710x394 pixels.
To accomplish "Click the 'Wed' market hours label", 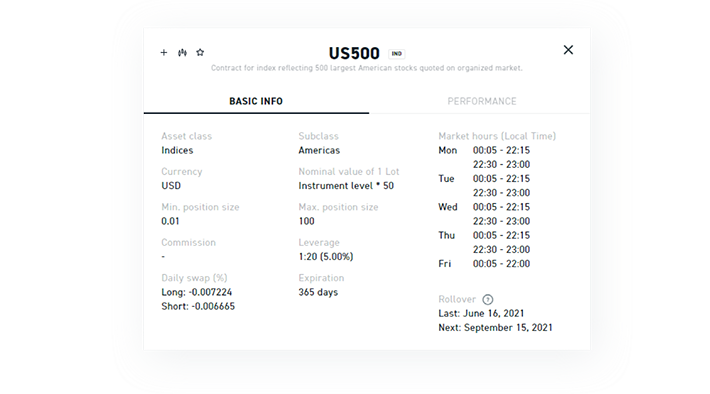I will (448, 207).
